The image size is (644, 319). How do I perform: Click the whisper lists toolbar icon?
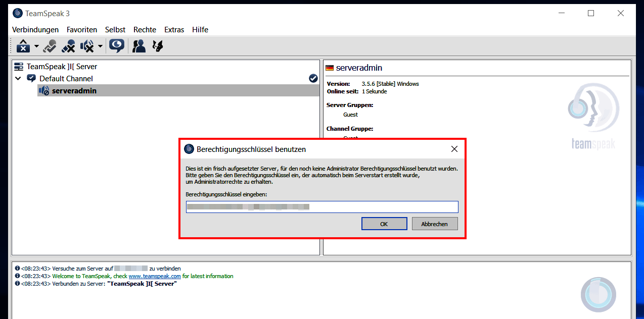(x=157, y=46)
